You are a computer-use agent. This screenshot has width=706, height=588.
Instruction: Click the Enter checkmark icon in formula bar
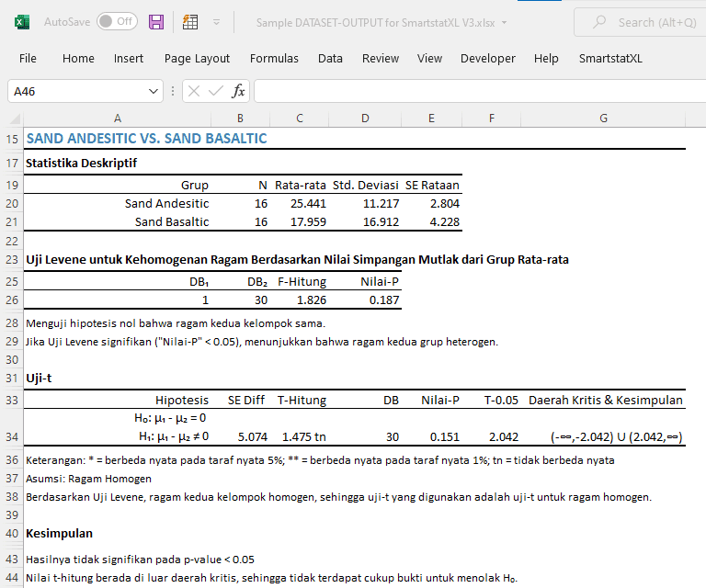click(216, 91)
